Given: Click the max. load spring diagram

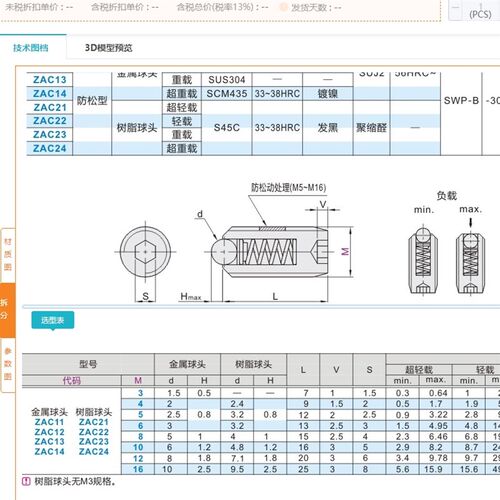Looking at the screenshot, I should pos(471,260).
